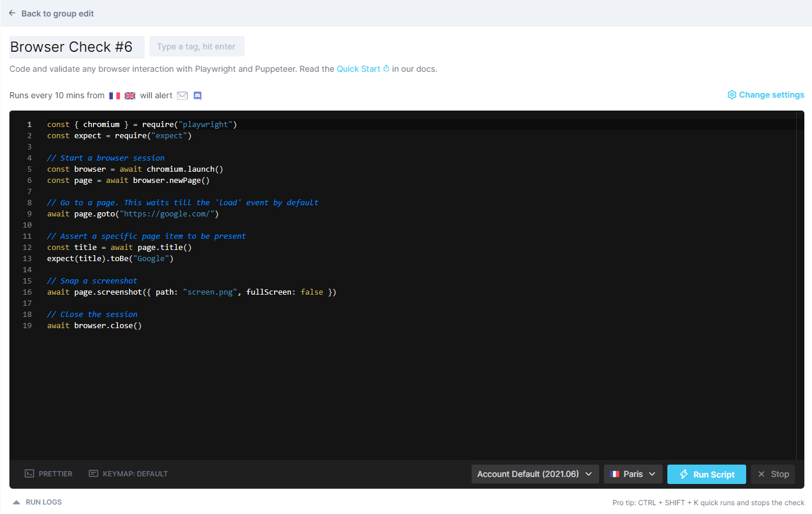Click the email alert icon

point(182,95)
